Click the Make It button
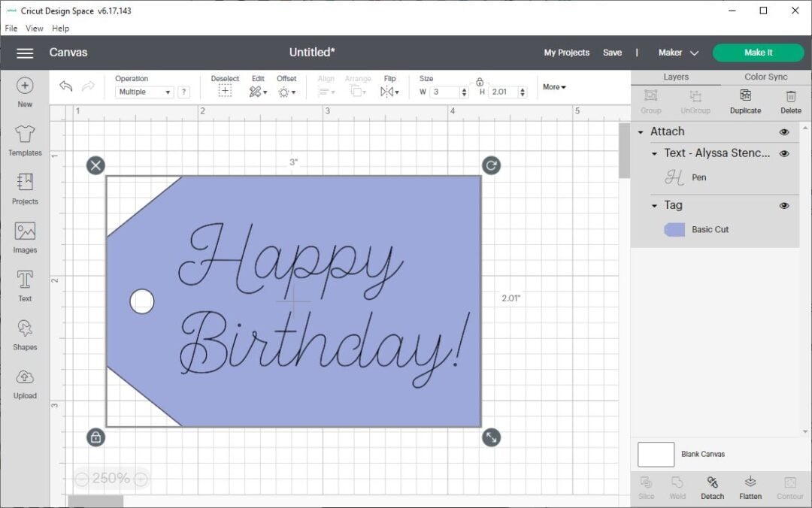The height and width of the screenshot is (508, 812). 758,53
